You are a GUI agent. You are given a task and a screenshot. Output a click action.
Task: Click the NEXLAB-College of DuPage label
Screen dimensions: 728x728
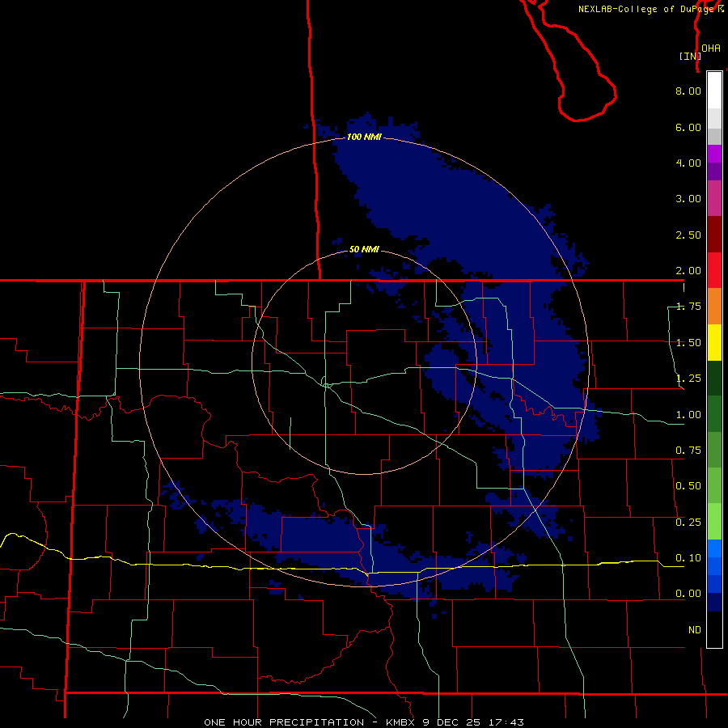click(648, 9)
